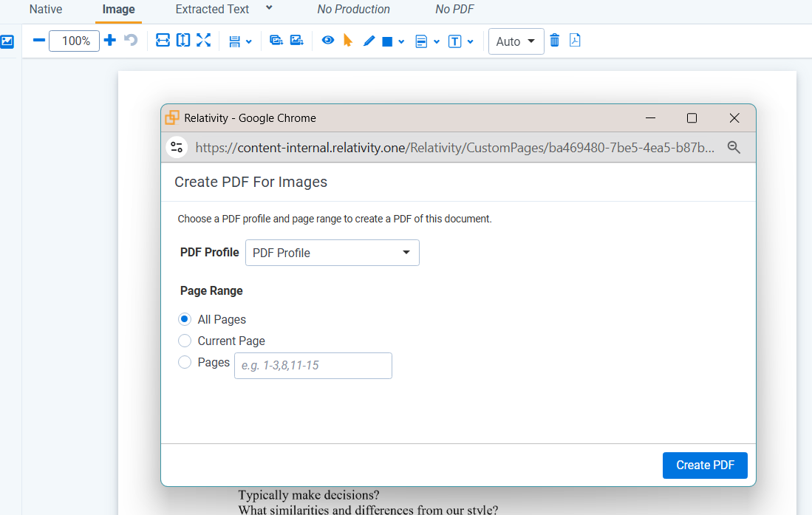Maximize the Relativity popup window
This screenshot has height=515, width=812.
692,118
